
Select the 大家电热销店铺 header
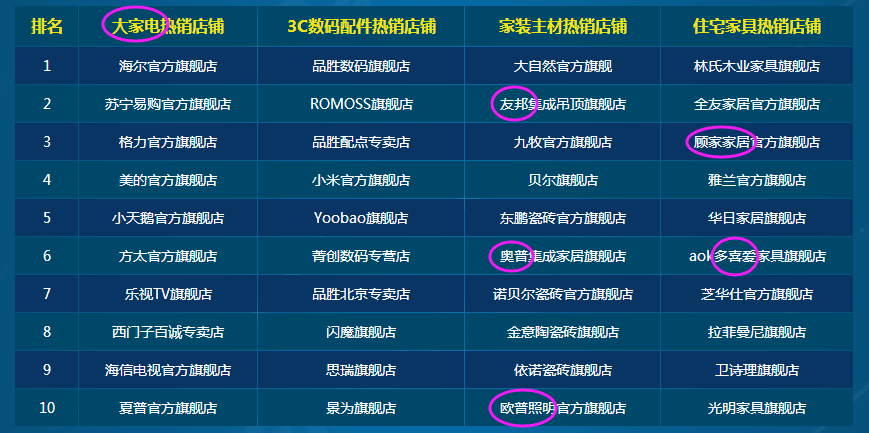168,26
